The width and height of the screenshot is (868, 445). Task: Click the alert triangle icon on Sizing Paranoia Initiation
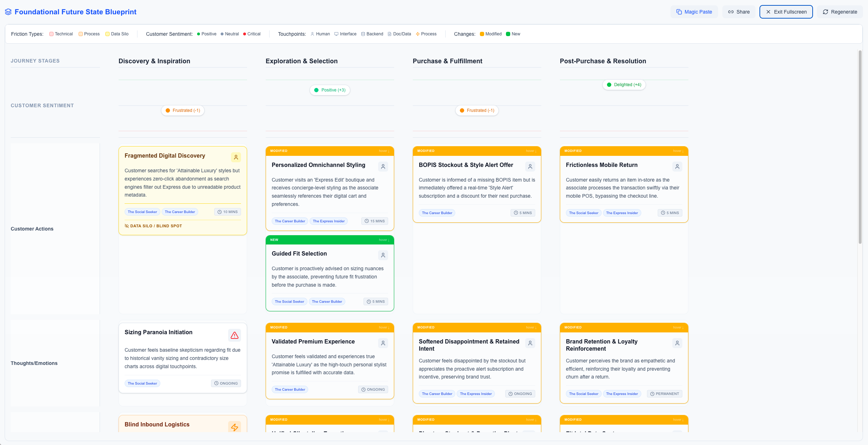[235, 335]
